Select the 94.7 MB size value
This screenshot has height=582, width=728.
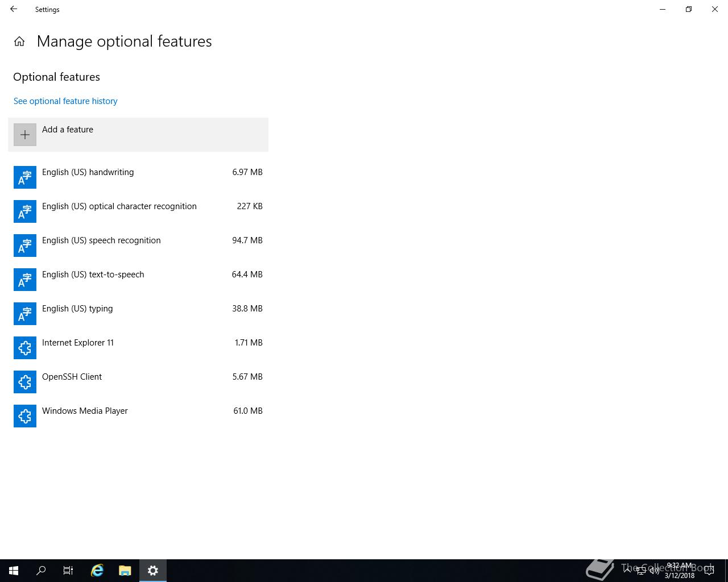[247, 240]
